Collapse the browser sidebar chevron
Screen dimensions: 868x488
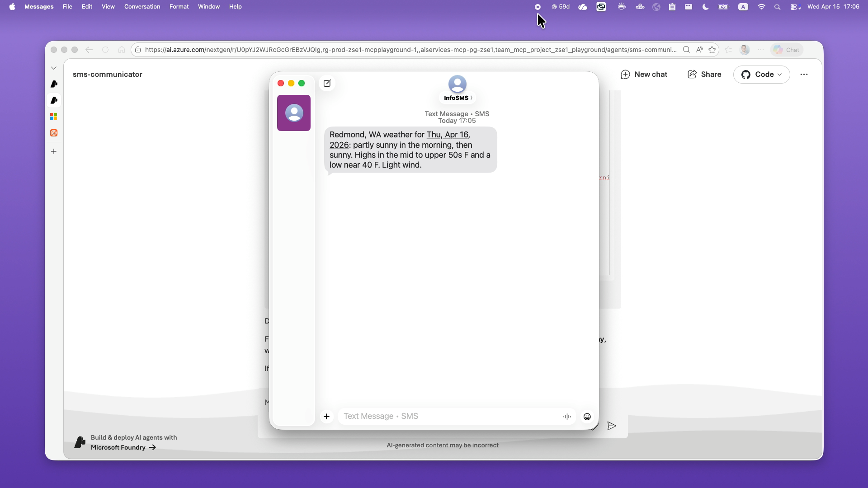pos(54,68)
